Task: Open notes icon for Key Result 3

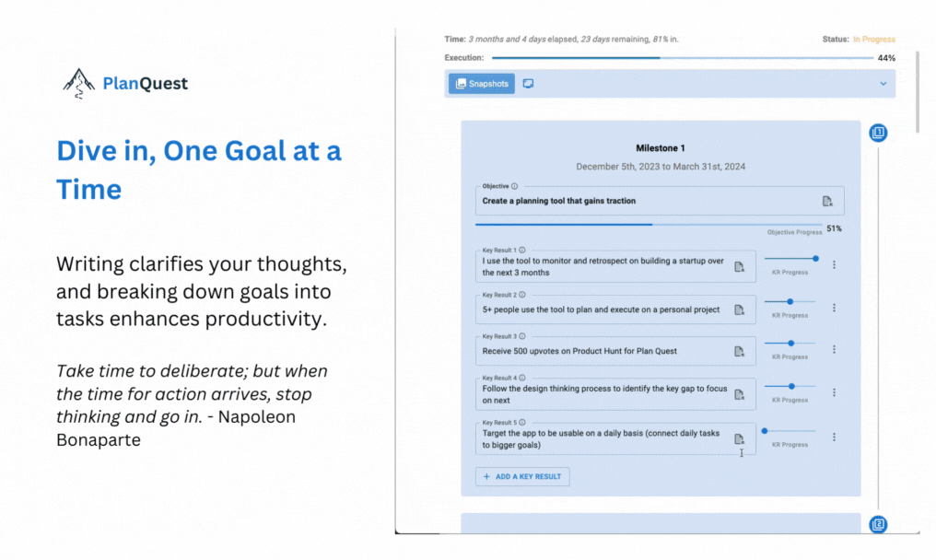Action: (739, 352)
